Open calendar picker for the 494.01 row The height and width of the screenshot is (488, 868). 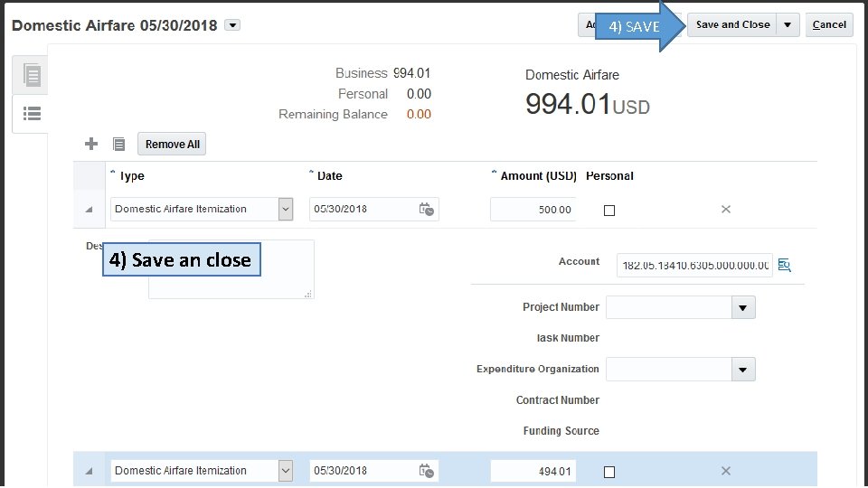(426, 471)
